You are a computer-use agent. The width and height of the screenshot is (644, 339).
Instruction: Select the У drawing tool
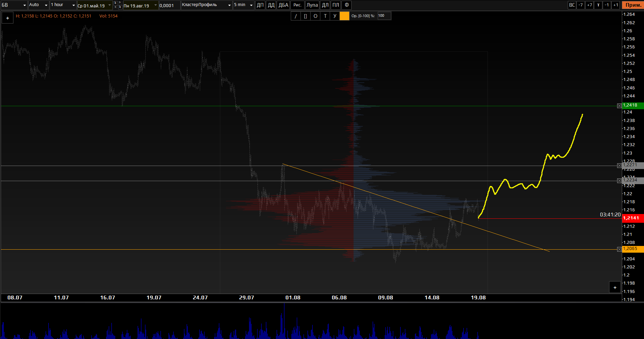point(335,16)
